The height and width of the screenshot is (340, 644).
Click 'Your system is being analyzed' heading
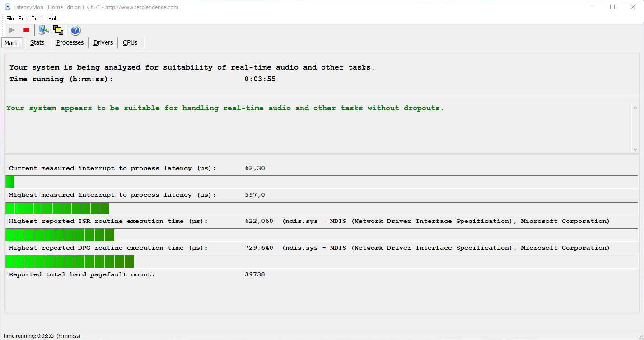(x=192, y=67)
